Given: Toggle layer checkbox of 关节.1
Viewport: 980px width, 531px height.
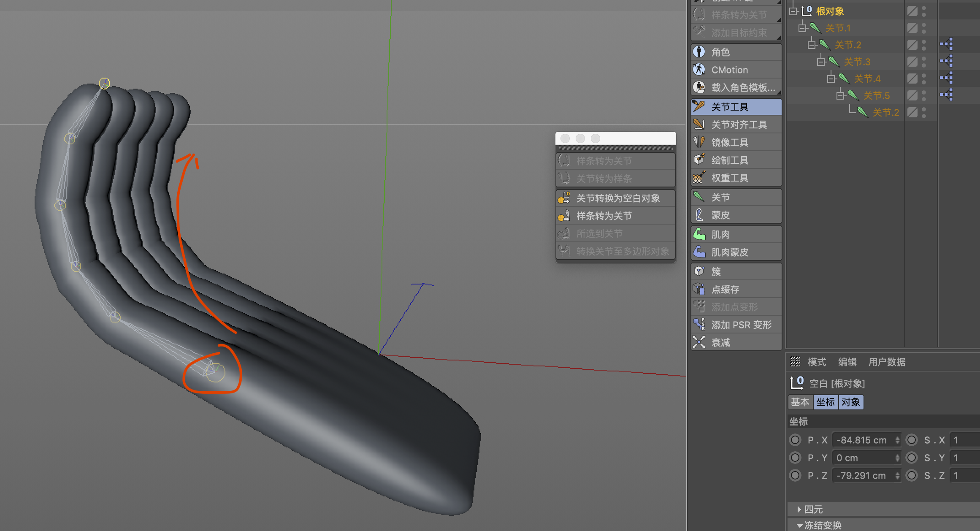Looking at the screenshot, I should (912, 28).
